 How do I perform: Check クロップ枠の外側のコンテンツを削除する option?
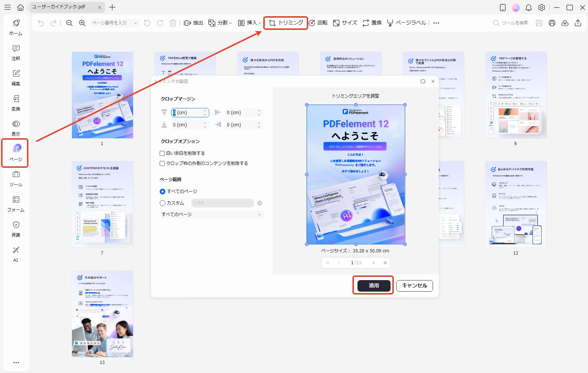pos(163,163)
